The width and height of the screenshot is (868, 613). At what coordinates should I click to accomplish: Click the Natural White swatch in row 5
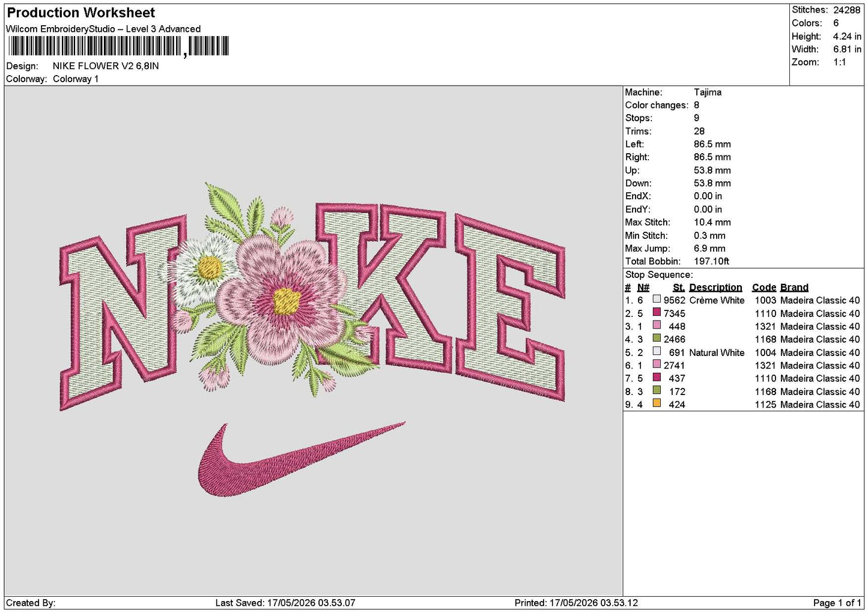tap(657, 351)
